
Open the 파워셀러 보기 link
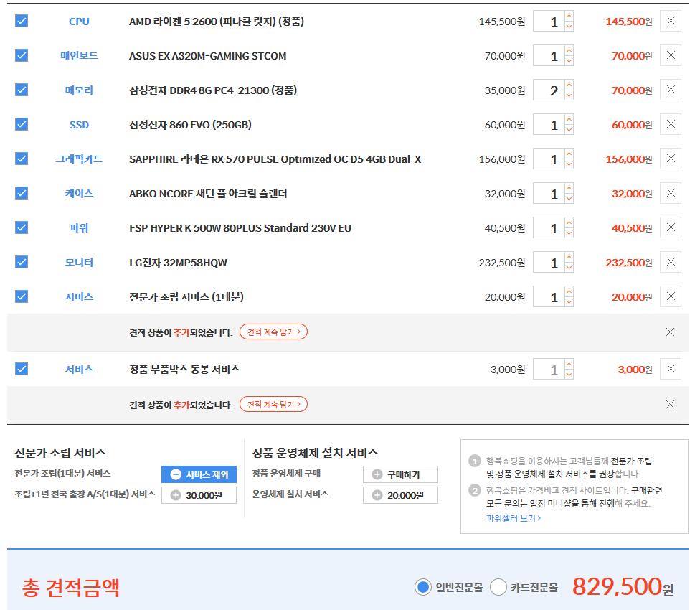(514, 518)
